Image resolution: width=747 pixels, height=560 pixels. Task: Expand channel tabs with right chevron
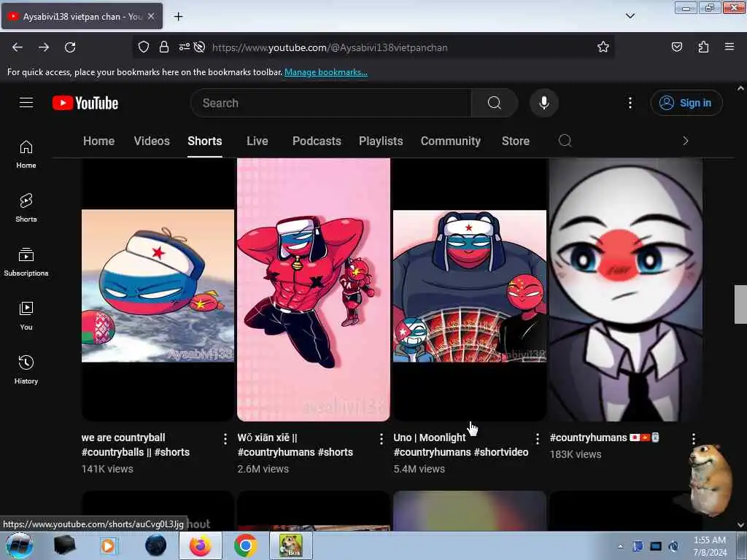tap(686, 141)
